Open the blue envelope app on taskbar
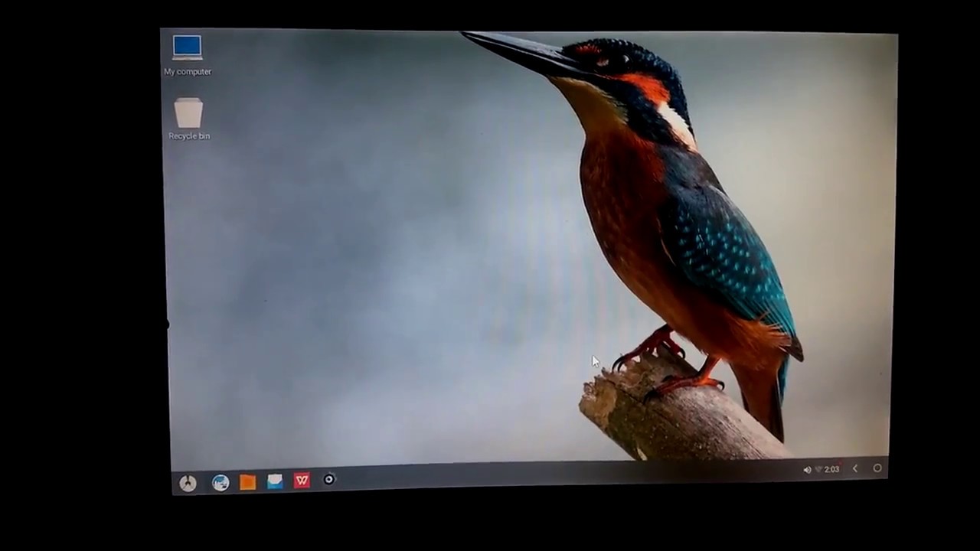The height and width of the screenshot is (551, 980). (x=275, y=481)
